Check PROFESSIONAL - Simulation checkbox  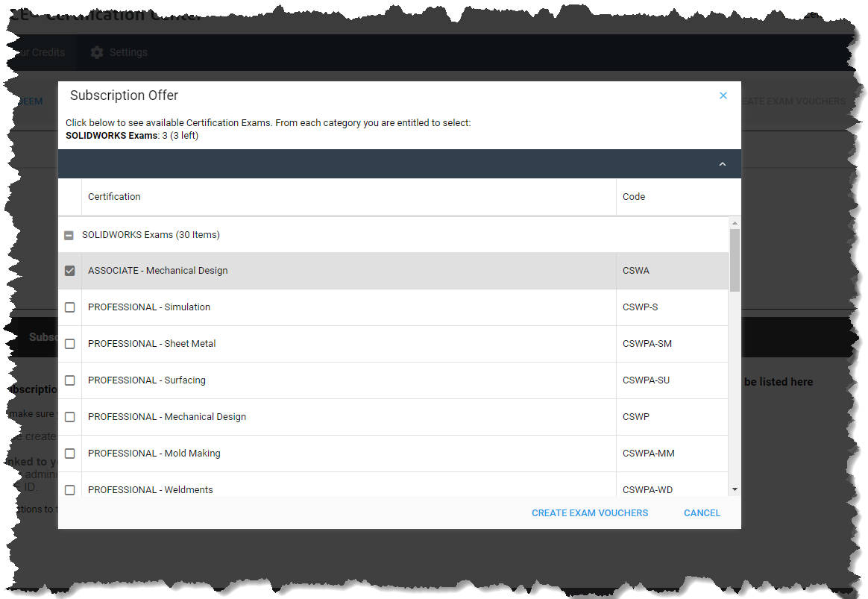point(70,307)
